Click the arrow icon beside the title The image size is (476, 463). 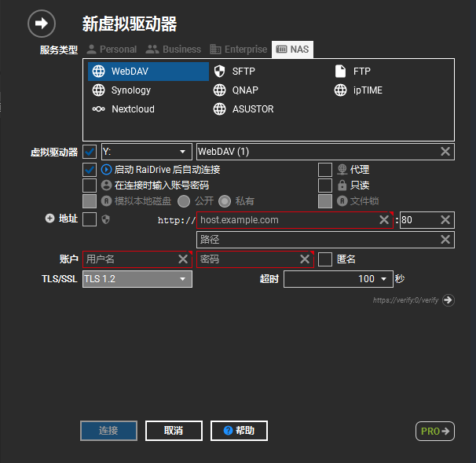coord(42,24)
